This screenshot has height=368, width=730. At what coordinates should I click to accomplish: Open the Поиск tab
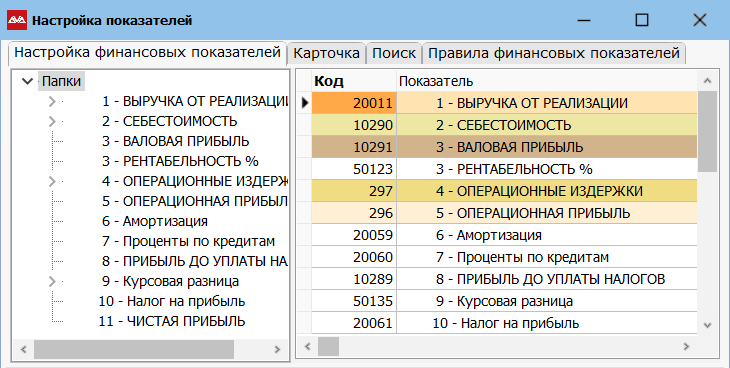pos(394,53)
